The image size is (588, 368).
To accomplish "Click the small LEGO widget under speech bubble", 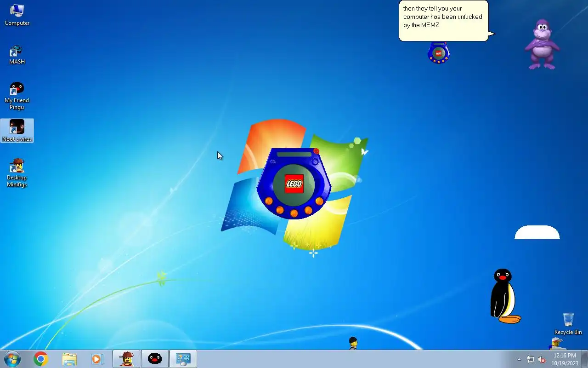I will click(x=438, y=53).
